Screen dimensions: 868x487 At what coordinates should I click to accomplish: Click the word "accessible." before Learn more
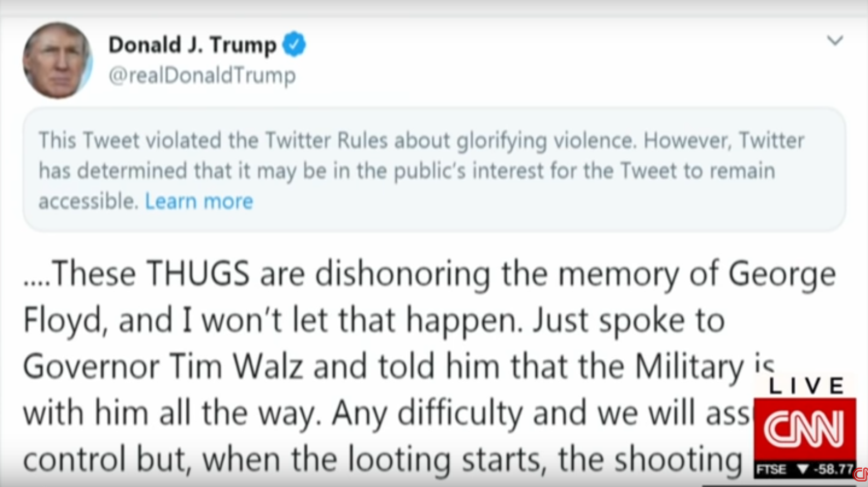click(89, 202)
